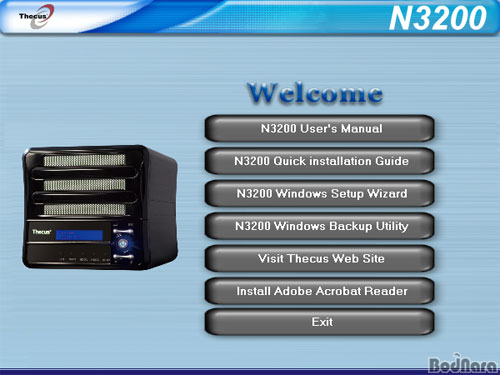Click Visit Thecus Web Site button
This screenshot has height=375, width=500.
coord(319,259)
